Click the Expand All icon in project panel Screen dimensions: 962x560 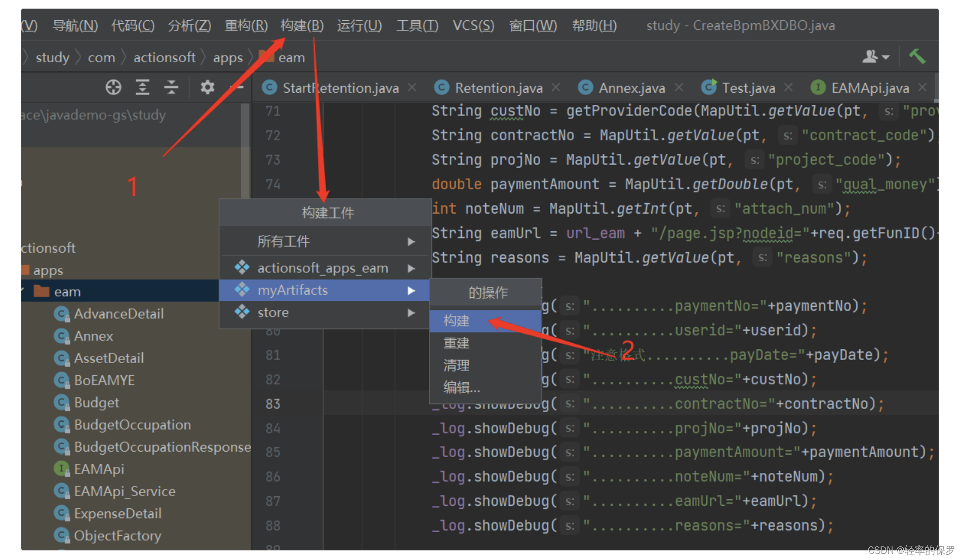pyautogui.click(x=143, y=87)
